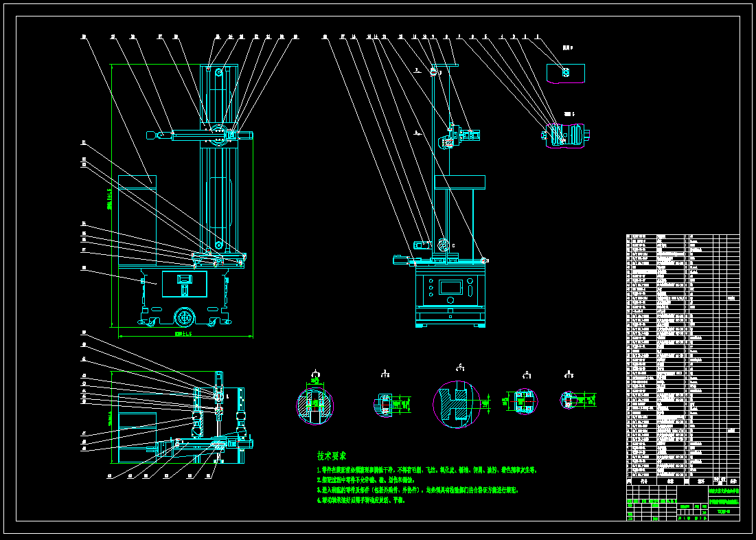Screen dimensions: 756x540
Task: Select technical requirement line starting with 3.
Action: click(x=417, y=490)
